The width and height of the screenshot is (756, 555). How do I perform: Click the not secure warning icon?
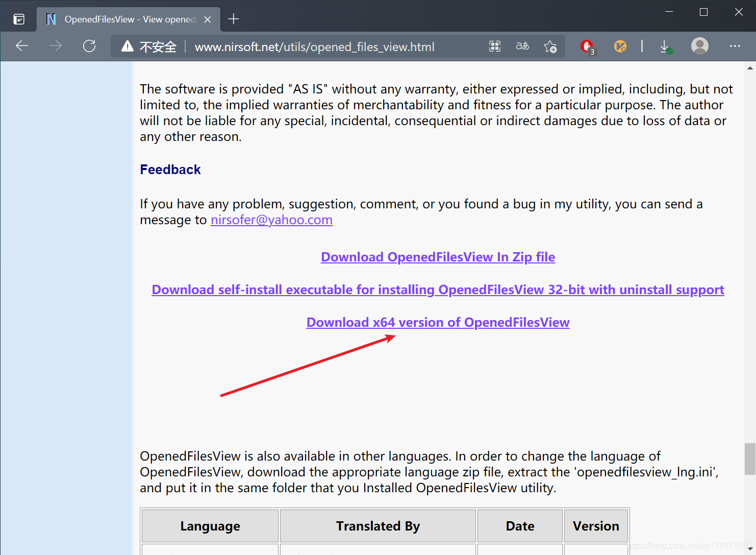click(128, 46)
